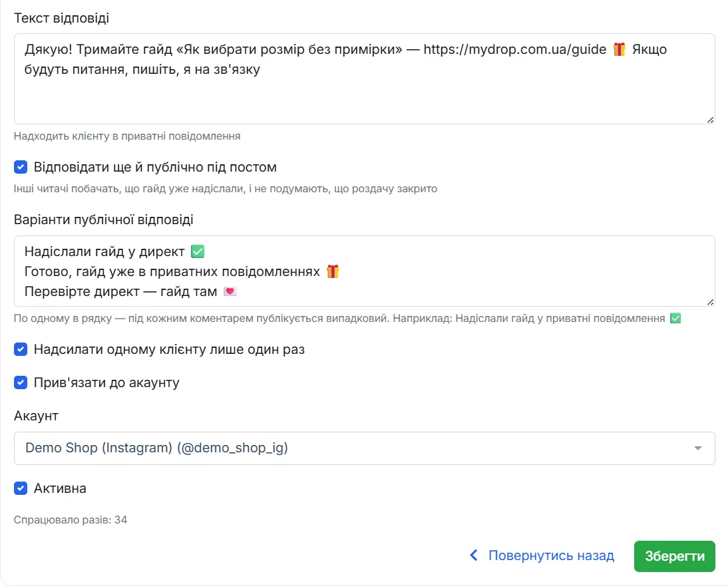
Task: Click the caret arrow in the Акаунт selector
Action: 697,448
